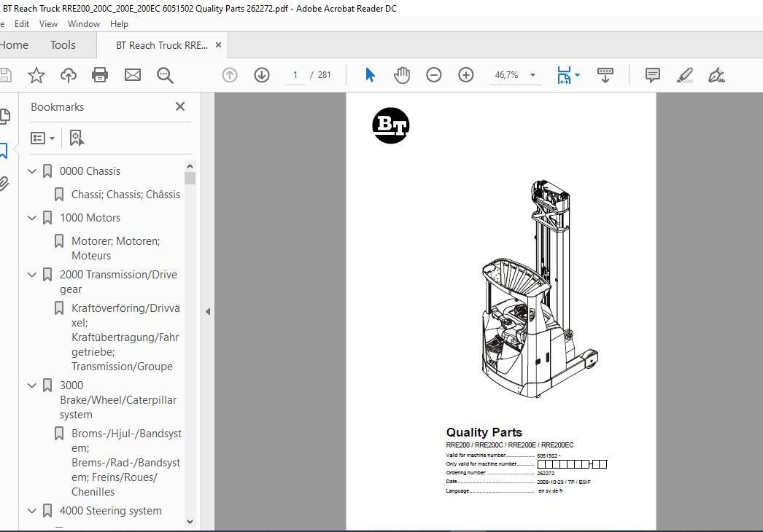This screenshot has width=763, height=532.
Task: Collapse the 1000 Motors bookmark
Action: click(x=32, y=218)
